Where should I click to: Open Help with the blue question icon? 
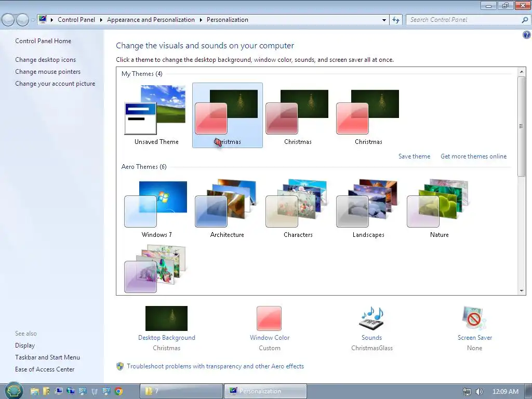pyautogui.click(x=527, y=35)
